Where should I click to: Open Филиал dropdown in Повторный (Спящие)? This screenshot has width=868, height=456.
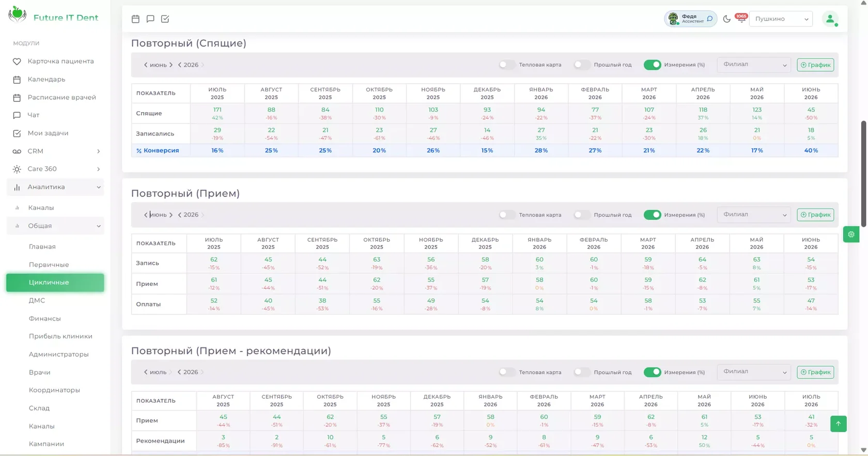click(754, 65)
